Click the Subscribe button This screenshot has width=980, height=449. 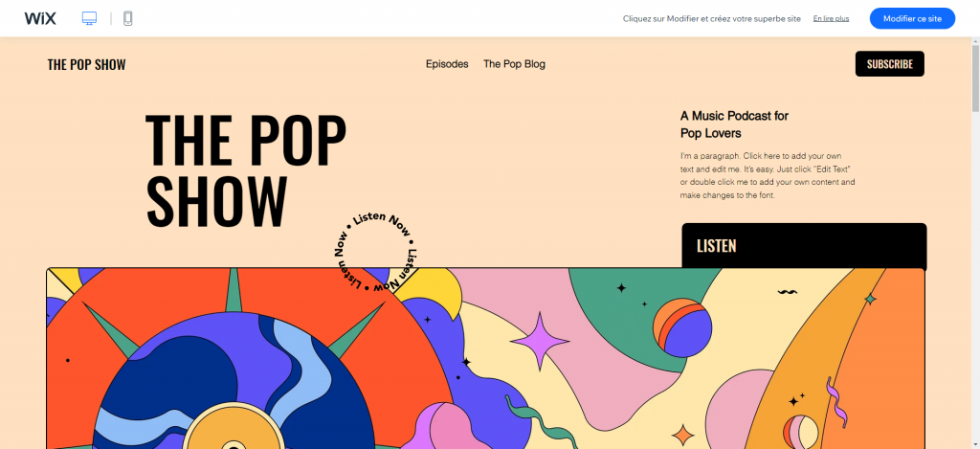point(889,64)
